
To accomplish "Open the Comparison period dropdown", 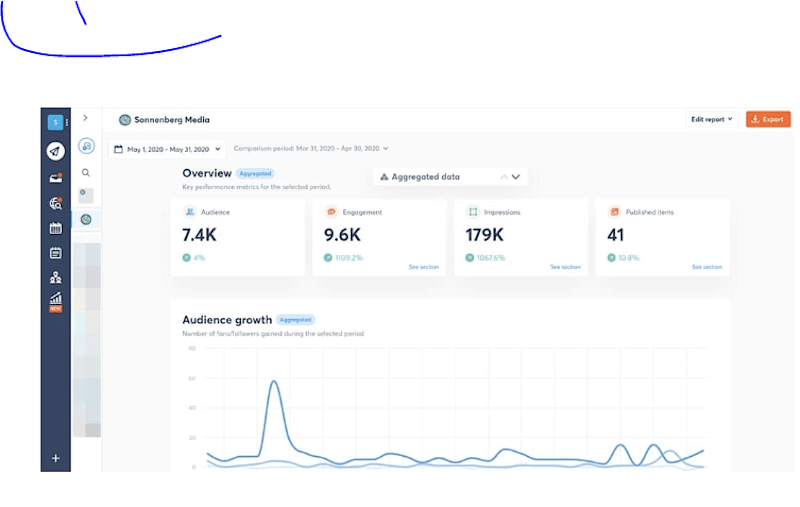I will point(311,148).
